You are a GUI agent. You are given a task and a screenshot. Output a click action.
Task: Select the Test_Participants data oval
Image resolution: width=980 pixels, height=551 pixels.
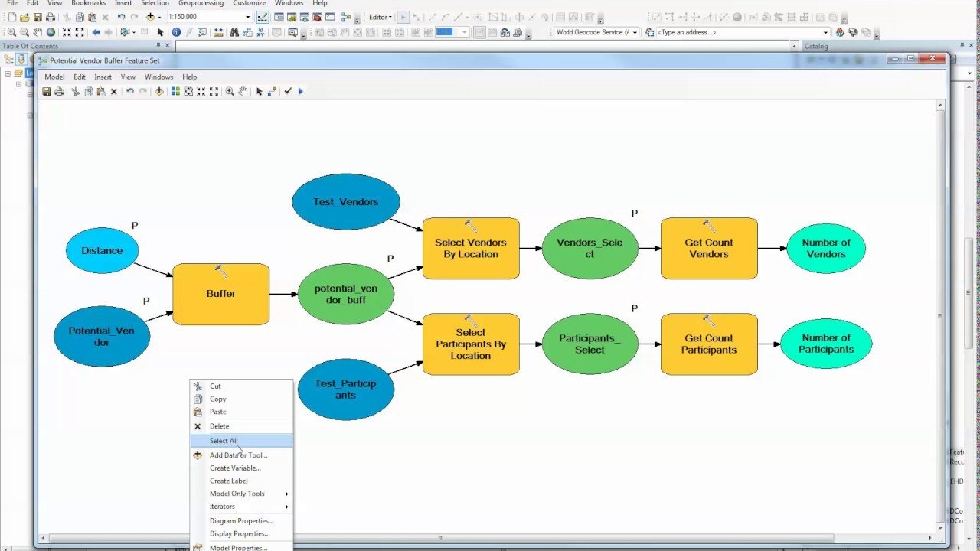[345, 389]
